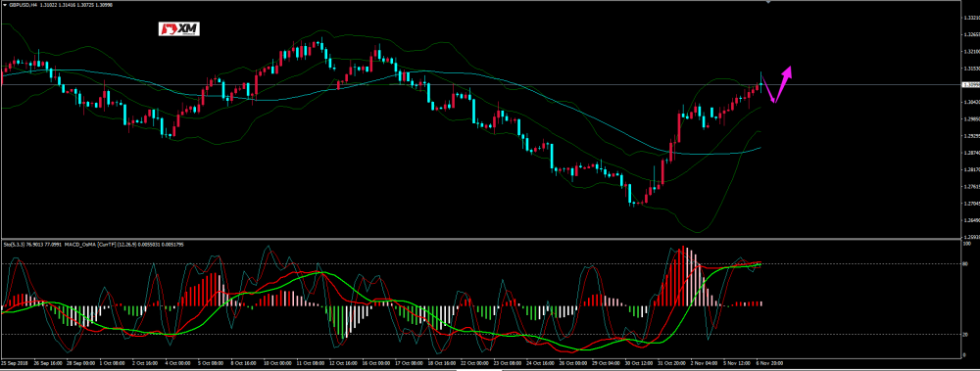Click the 1.26490 price axis label
The height and width of the screenshot is (371, 980).
click(971, 220)
